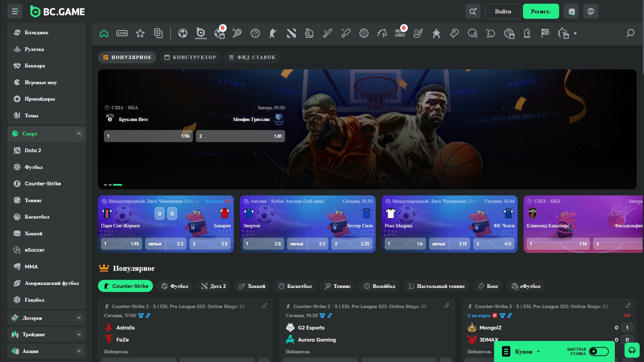The width and height of the screenshot is (644, 362).
Task: Select the racing checkered flag icon
Action: coord(545,33)
